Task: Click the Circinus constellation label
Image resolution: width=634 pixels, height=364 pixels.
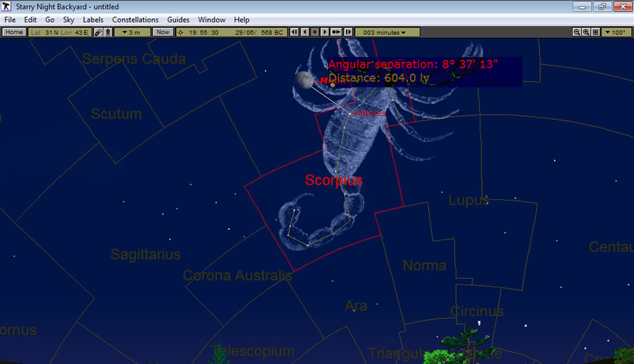Action: (x=477, y=311)
